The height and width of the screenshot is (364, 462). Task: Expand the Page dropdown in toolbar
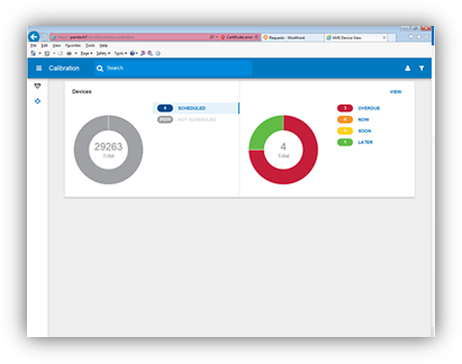(x=86, y=53)
